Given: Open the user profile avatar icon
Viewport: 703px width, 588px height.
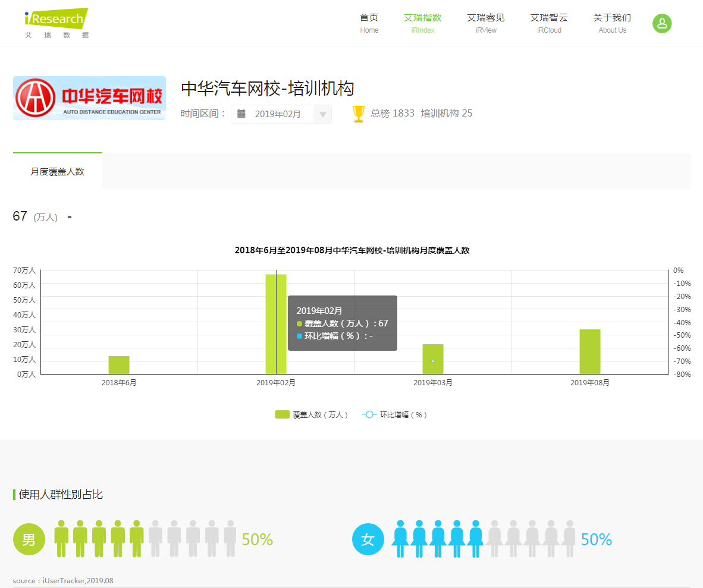Looking at the screenshot, I should (x=662, y=24).
